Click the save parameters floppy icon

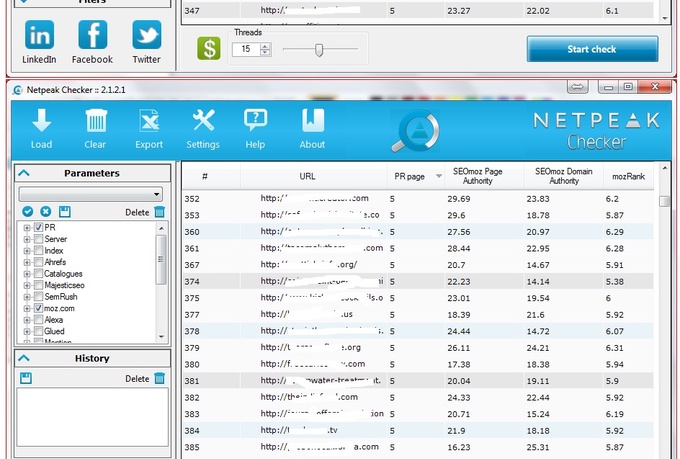(x=65, y=212)
